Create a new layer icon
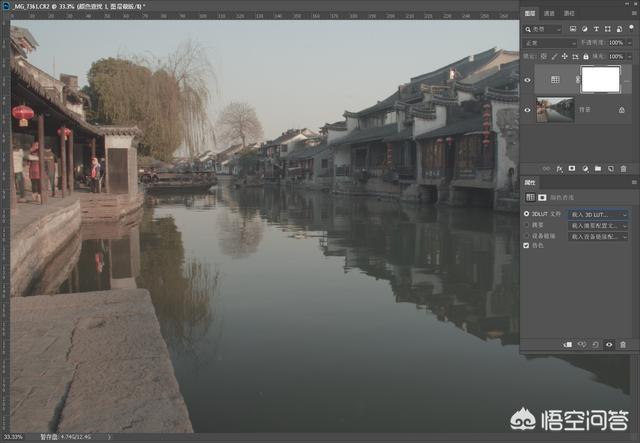This screenshot has width=640, height=443. point(611,169)
